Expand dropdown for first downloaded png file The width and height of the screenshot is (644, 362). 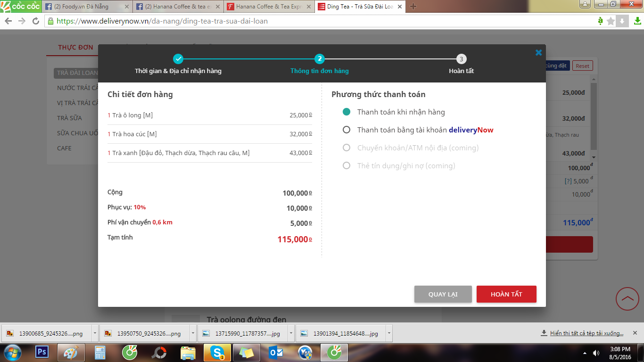pyautogui.click(x=95, y=333)
